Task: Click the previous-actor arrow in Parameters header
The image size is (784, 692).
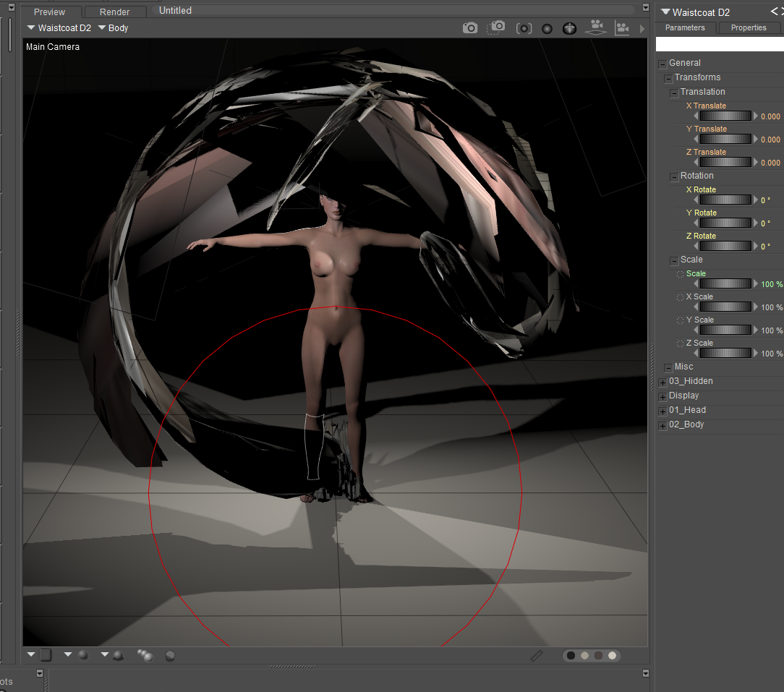Action: pyautogui.click(x=775, y=12)
